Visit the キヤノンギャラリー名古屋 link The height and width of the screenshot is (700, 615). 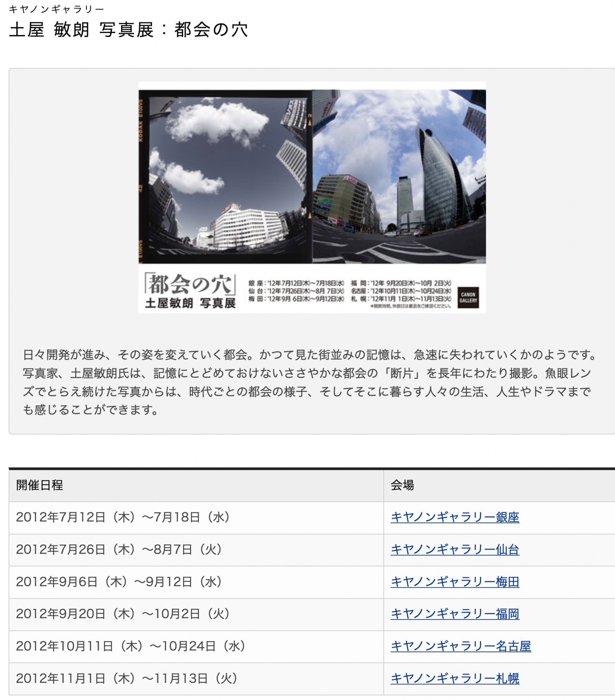tap(460, 646)
